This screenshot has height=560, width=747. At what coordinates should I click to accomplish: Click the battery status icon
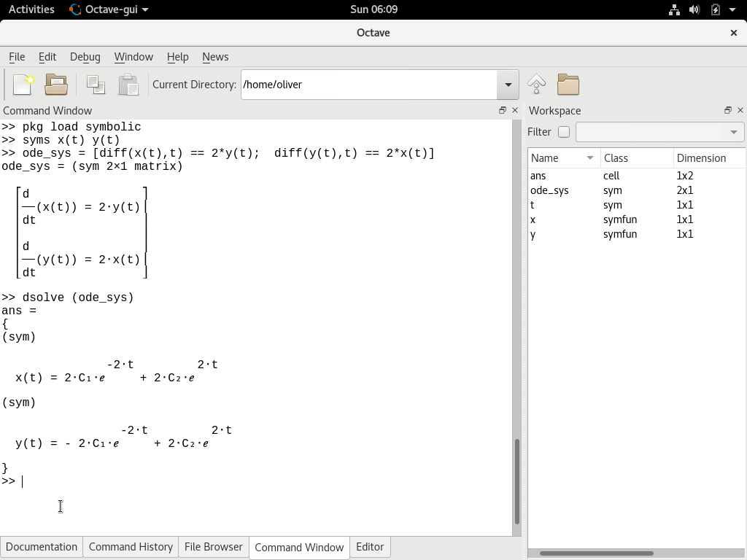coord(715,9)
